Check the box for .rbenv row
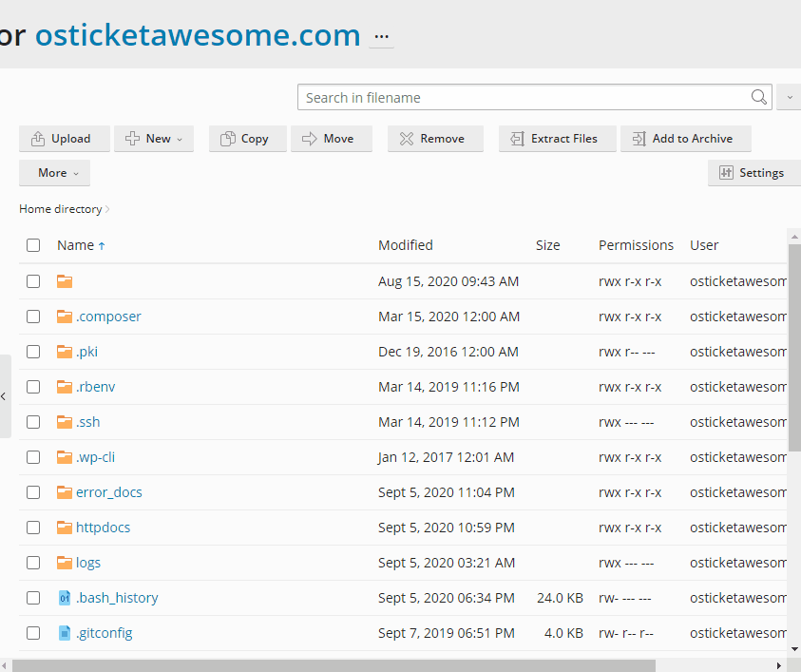This screenshot has height=672, width=801. (x=33, y=387)
